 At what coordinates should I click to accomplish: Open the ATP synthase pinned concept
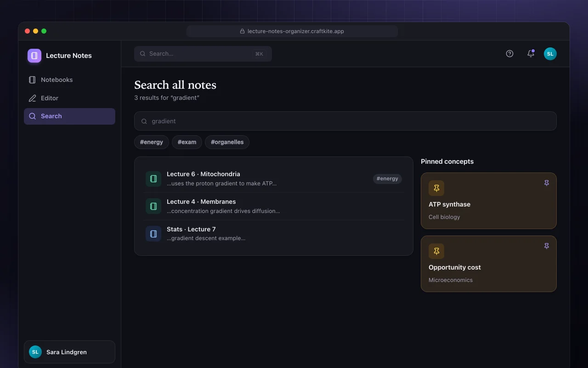489,201
